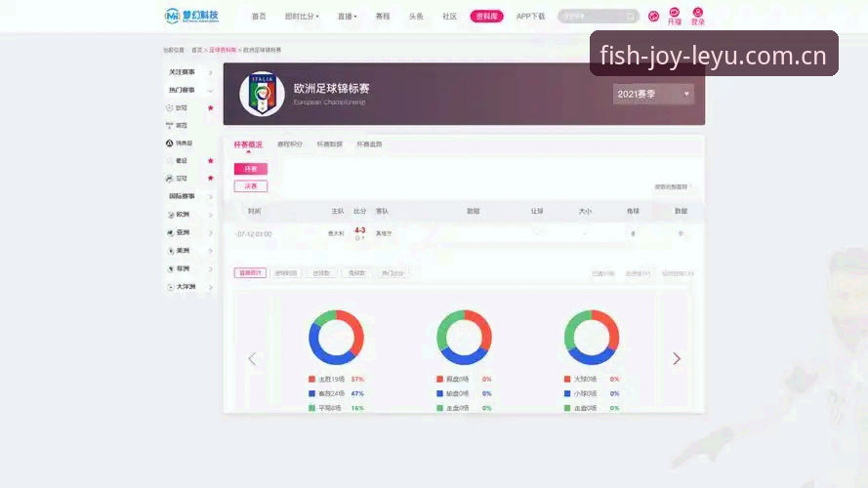This screenshot has width=868, height=488.
Task: Expand the 关注赛事 sidebar section
Action: click(x=191, y=72)
